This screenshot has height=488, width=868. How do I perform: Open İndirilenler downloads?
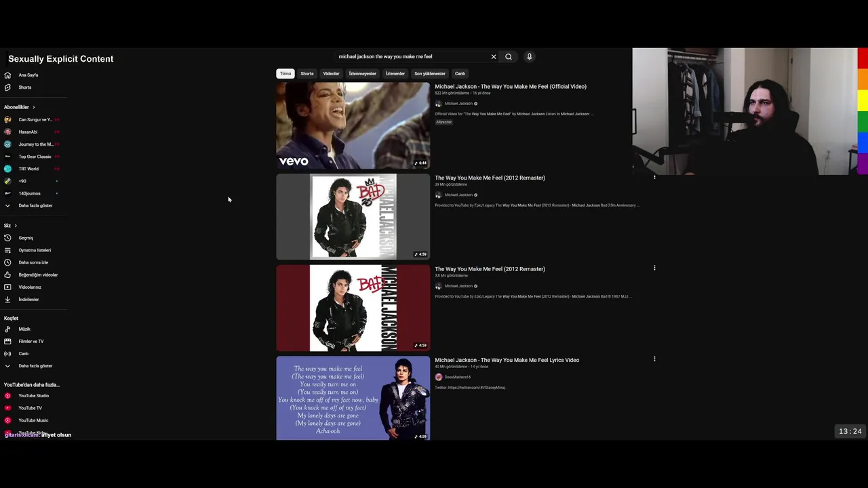(28, 299)
